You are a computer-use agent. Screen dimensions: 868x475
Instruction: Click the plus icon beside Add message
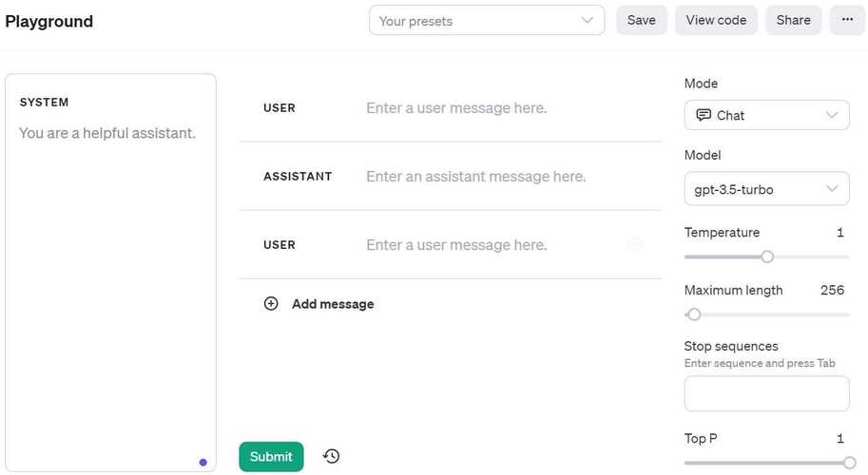(x=271, y=304)
